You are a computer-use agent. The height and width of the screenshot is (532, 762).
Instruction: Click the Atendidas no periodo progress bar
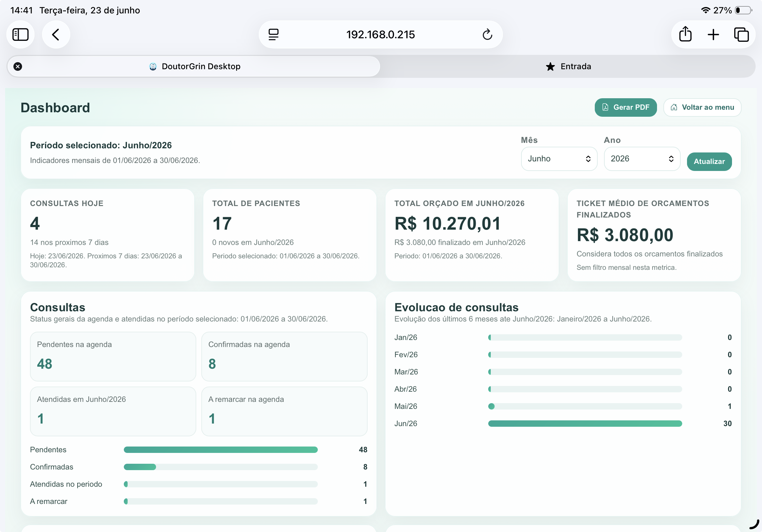pos(221,484)
